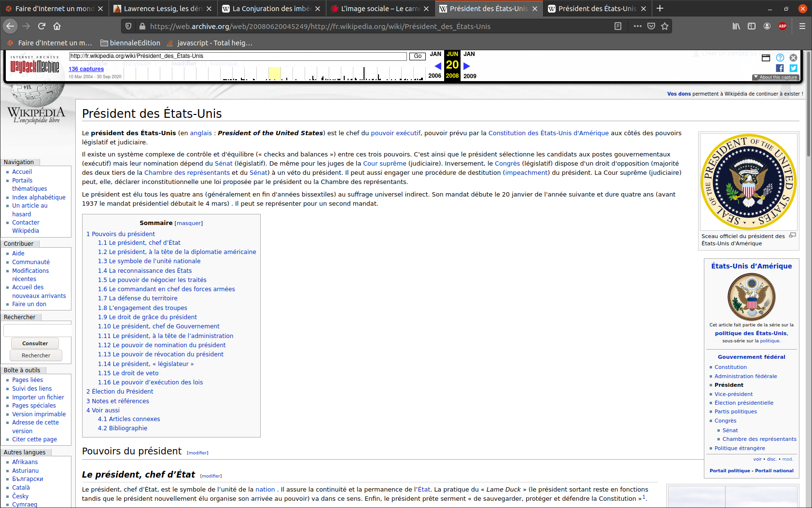Viewport: 812px width, 508px height.
Task: Open the politique des États-Unis series link
Action: [751, 333]
